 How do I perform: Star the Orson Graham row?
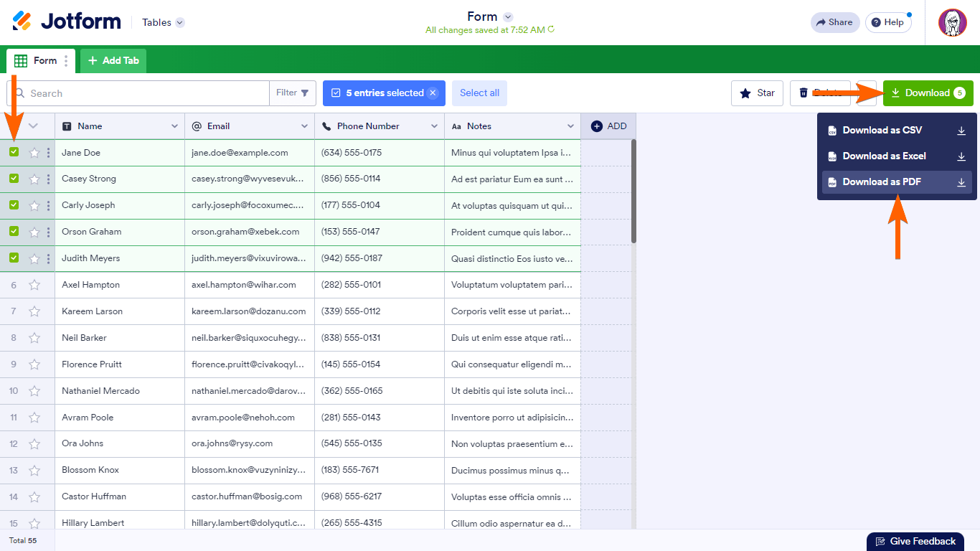34,232
